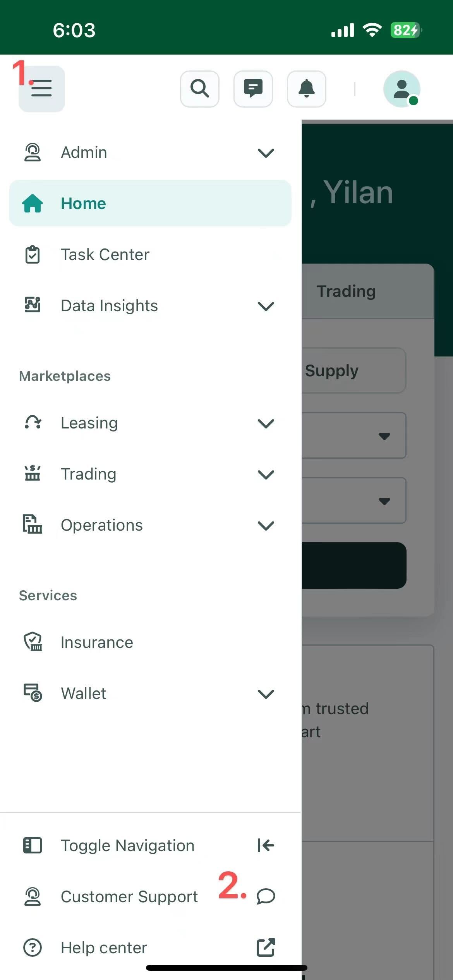Click Customer Support speech bubble icon
Viewport: 453px width, 980px height.
[266, 896]
